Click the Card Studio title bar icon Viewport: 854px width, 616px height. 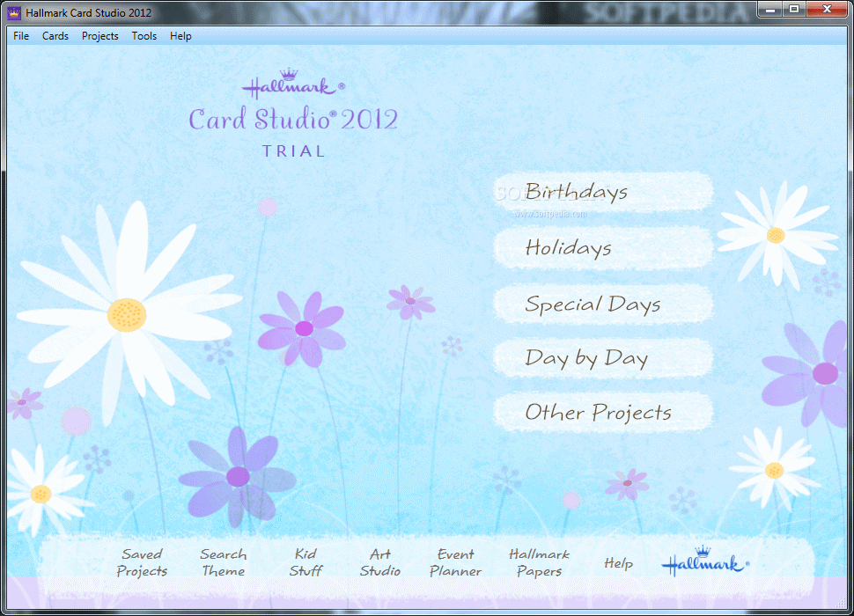click(x=14, y=12)
